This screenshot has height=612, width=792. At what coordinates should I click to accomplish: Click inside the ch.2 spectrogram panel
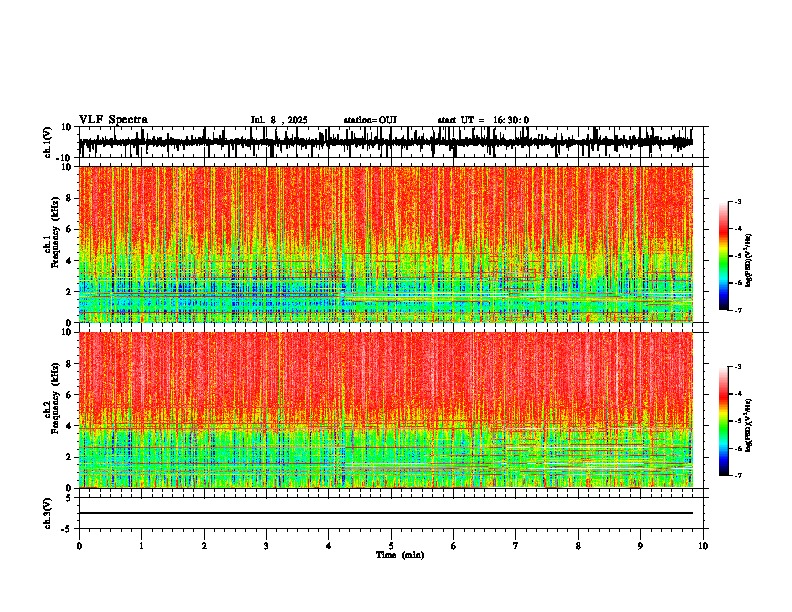(386, 410)
